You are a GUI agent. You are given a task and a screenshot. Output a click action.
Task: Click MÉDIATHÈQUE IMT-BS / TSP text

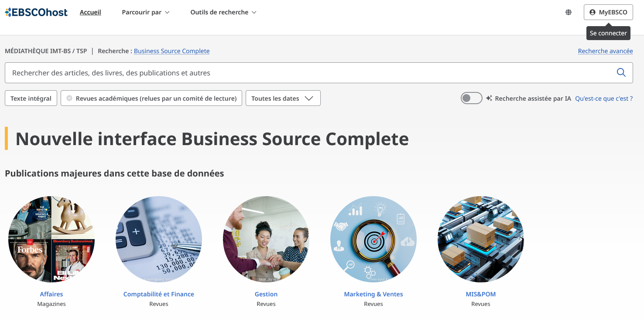pyautogui.click(x=46, y=51)
